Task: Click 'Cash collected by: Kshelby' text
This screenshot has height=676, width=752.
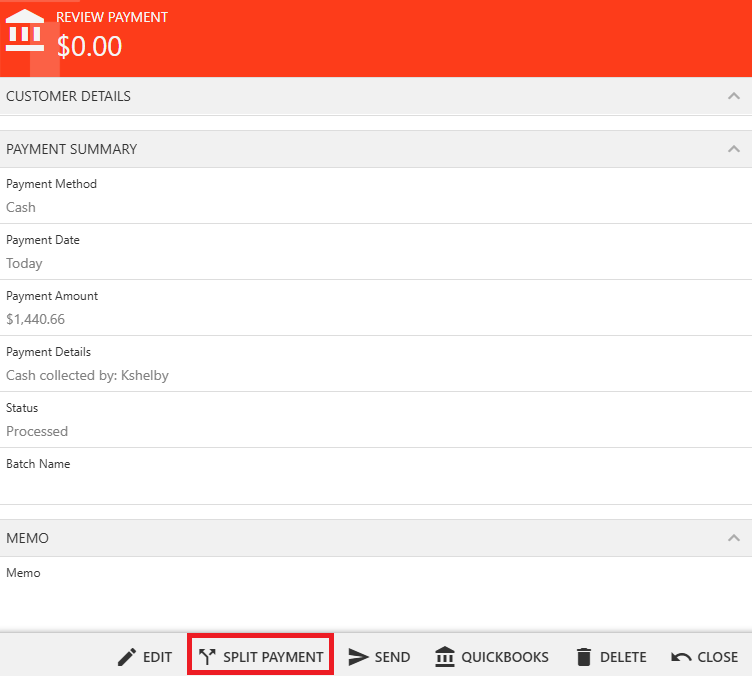Action: (87, 375)
